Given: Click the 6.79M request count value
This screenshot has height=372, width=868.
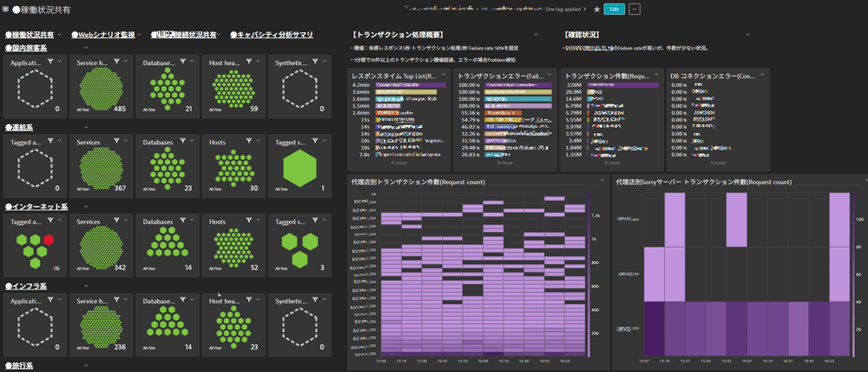Looking at the screenshot, I should point(573,105).
